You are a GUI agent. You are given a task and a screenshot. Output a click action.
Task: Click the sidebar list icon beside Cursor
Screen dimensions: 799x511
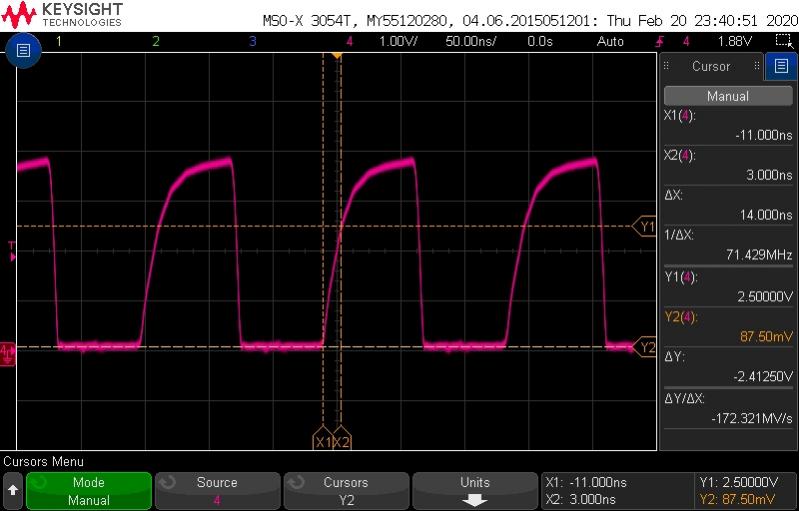click(781, 67)
